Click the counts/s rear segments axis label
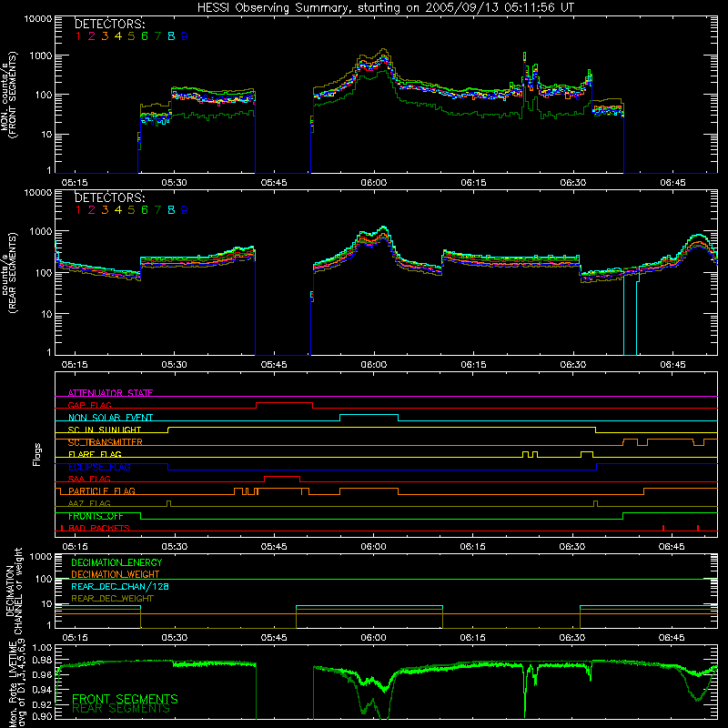 coord(8,272)
